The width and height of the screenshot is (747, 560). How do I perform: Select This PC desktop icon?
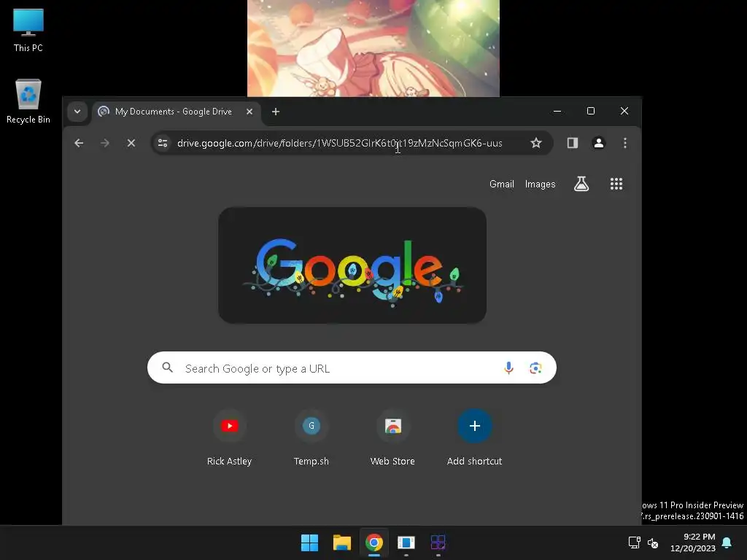pyautogui.click(x=28, y=30)
